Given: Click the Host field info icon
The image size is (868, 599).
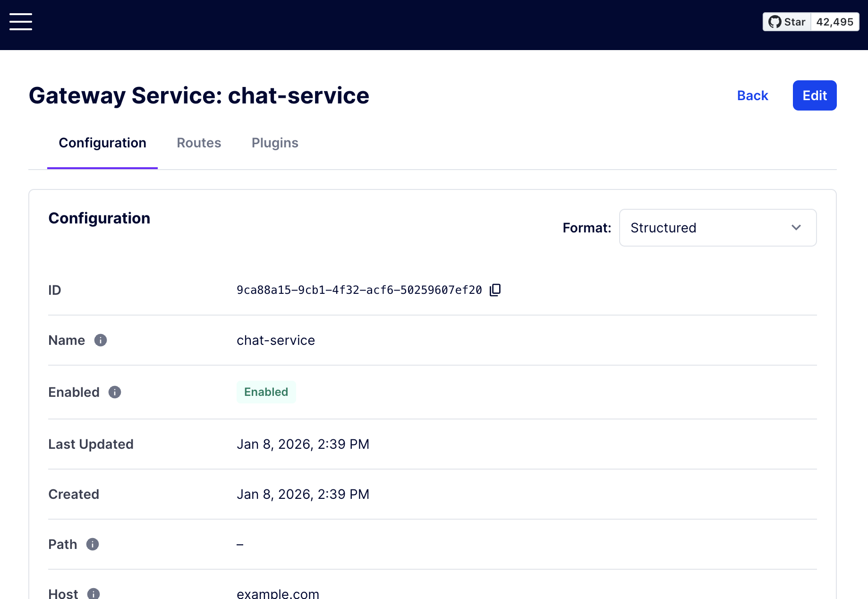Looking at the screenshot, I should click(94, 593).
